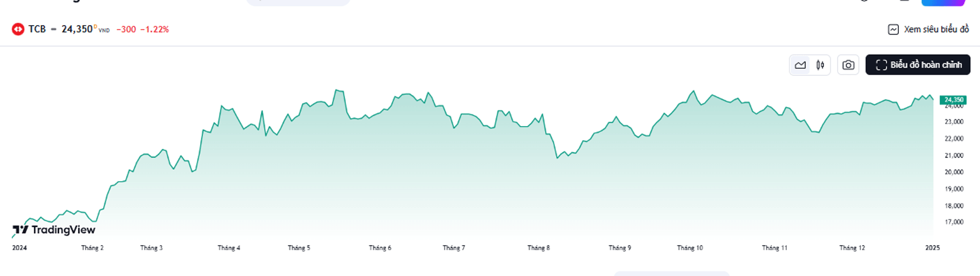Open the "Biểu đồ hoàn chỉnh" full chart

pyautogui.click(x=918, y=65)
